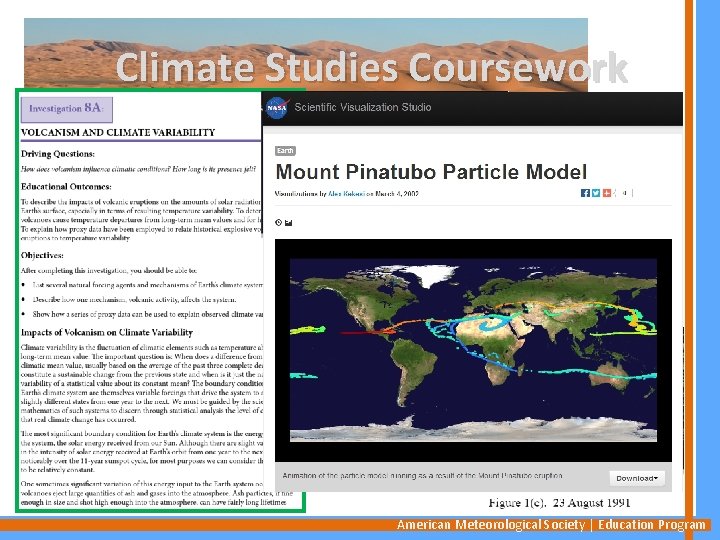720x540 pixels.
Task: Open the Download dropdown button
Action: coord(637,478)
